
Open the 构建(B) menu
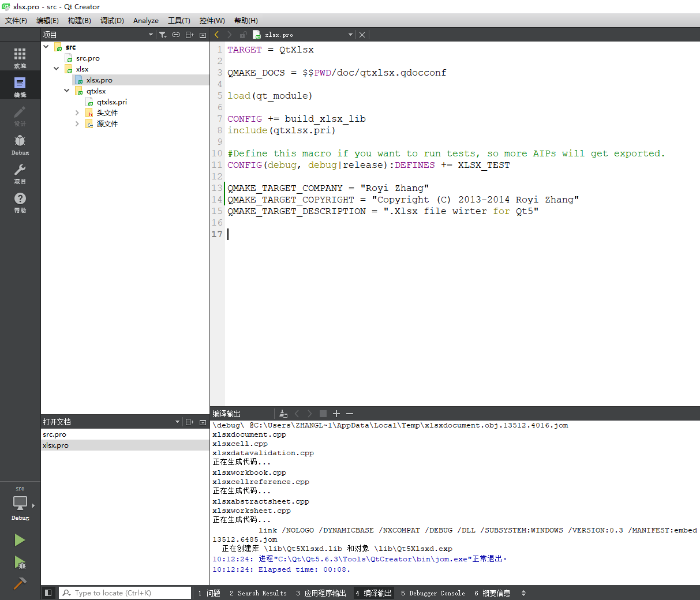tap(79, 20)
